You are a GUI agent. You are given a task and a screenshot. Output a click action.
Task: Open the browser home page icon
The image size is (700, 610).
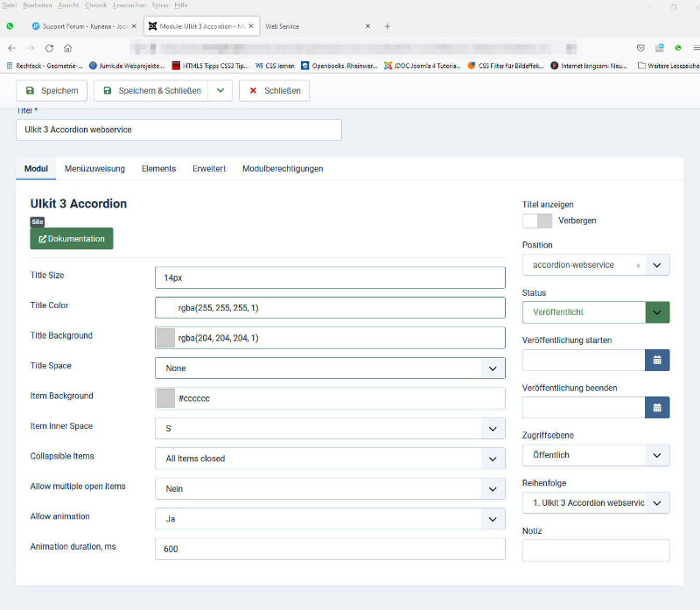(68, 48)
